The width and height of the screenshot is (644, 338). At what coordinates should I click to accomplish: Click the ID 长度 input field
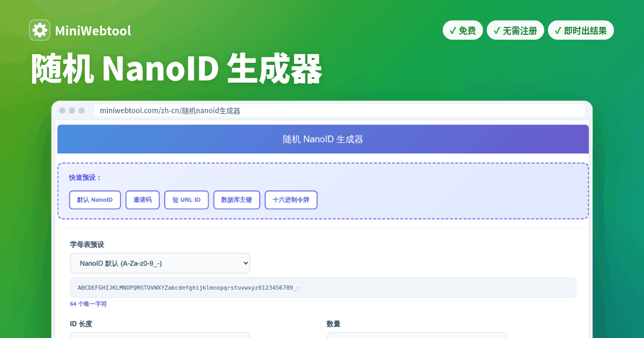pyautogui.click(x=160, y=335)
